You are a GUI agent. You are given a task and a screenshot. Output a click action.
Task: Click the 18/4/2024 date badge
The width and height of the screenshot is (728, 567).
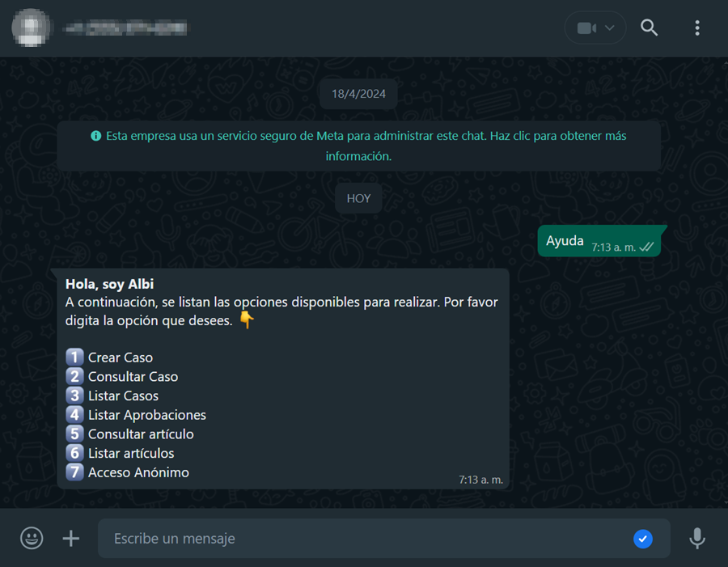tap(358, 94)
